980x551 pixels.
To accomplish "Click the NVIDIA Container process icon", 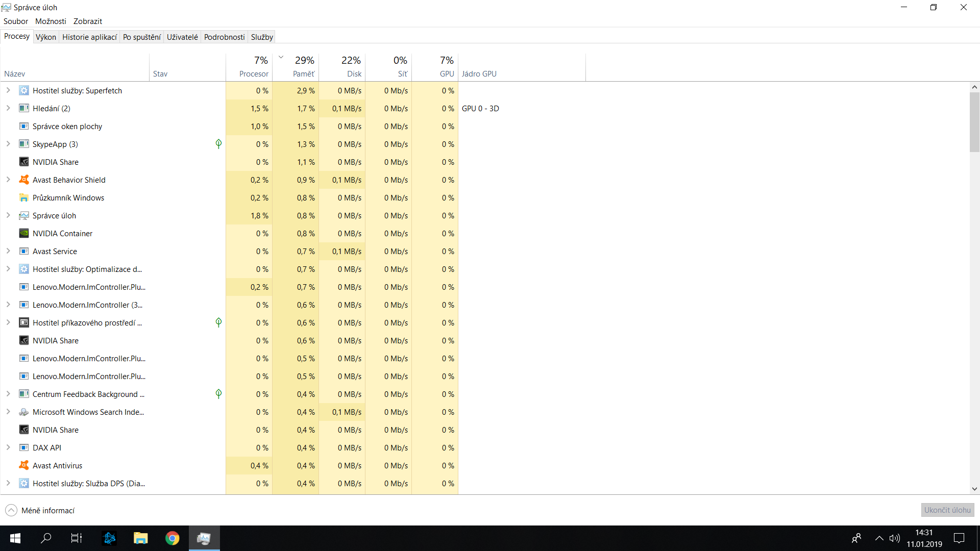I will point(24,233).
